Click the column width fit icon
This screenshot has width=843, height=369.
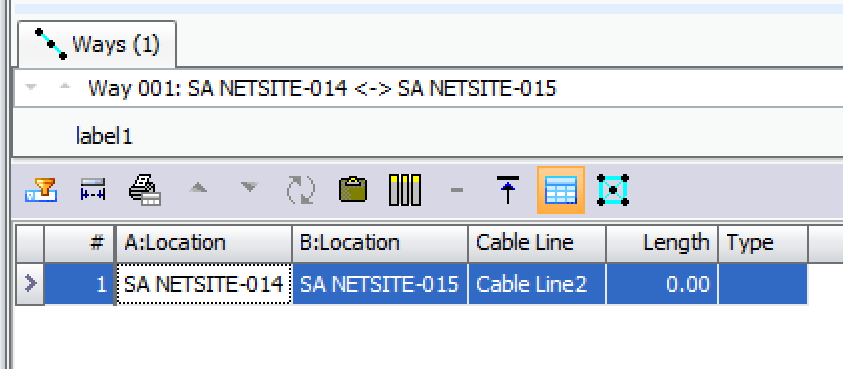point(93,190)
